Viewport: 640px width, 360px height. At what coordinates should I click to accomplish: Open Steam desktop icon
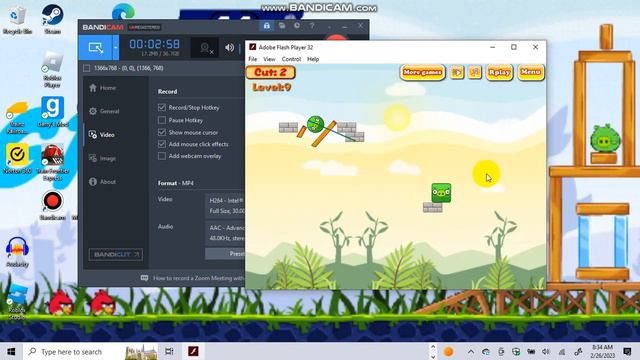tap(53, 19)
